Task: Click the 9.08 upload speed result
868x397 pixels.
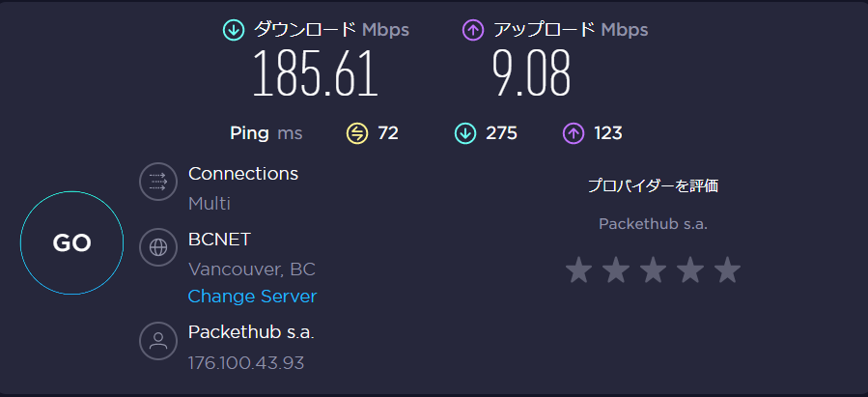Action: tap(530, 74)
